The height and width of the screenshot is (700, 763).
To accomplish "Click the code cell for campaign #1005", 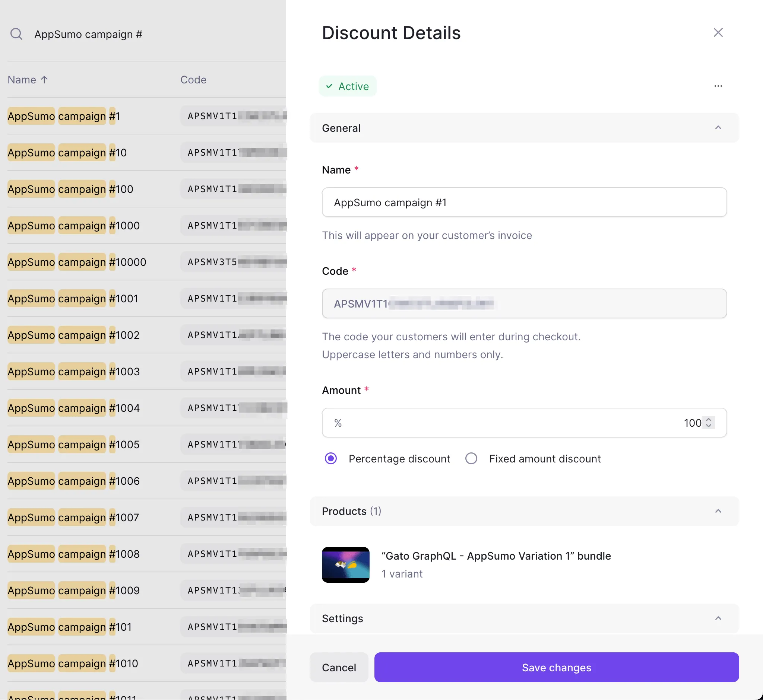I will click(234, 444).
